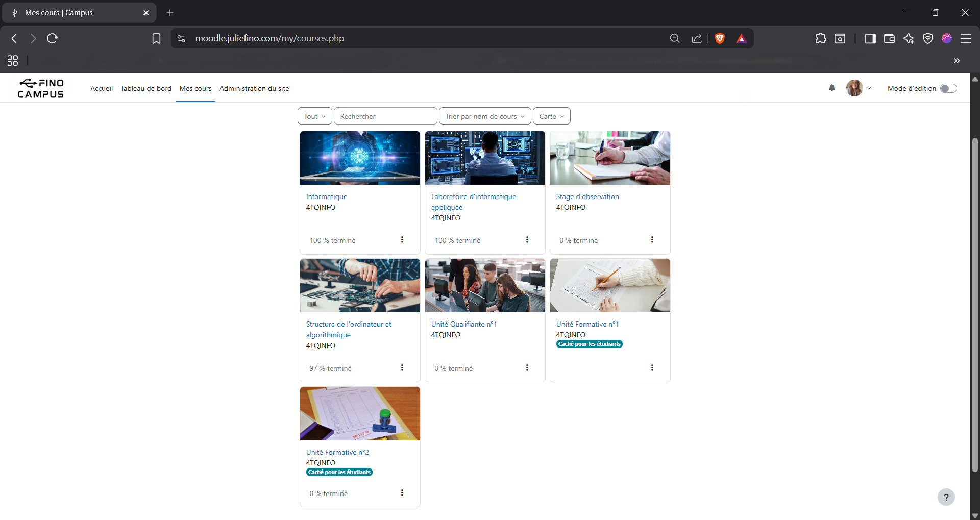980x520 pixels.
Task: Open the Brave Shields lion icon
Action: (720, 38)
